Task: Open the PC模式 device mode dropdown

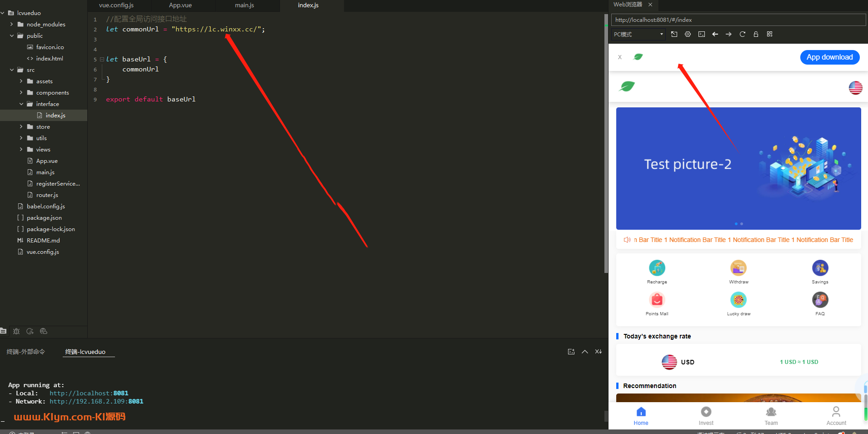Action: coord(638,34)
